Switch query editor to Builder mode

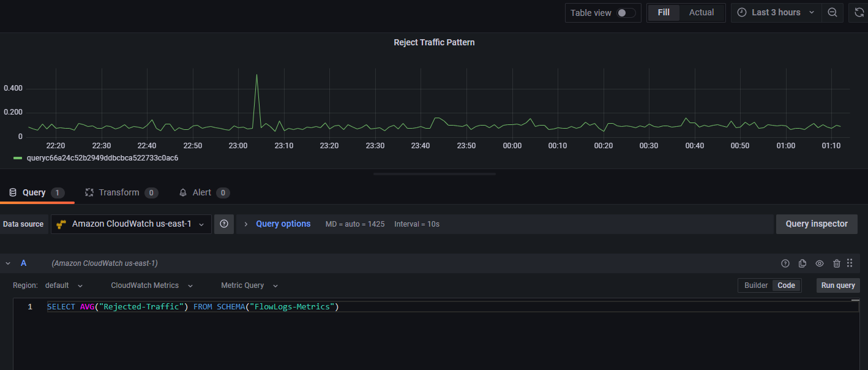[x=755, y=285]
